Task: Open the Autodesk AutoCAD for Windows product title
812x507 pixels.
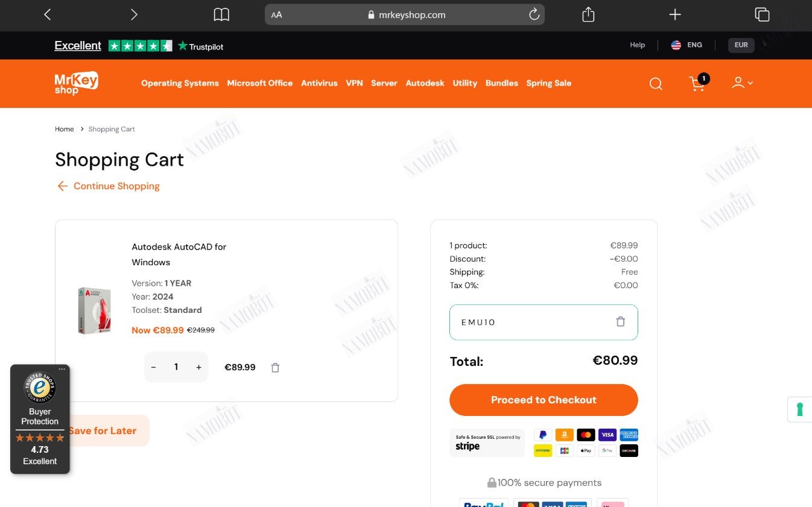Action: coord(179,254)
